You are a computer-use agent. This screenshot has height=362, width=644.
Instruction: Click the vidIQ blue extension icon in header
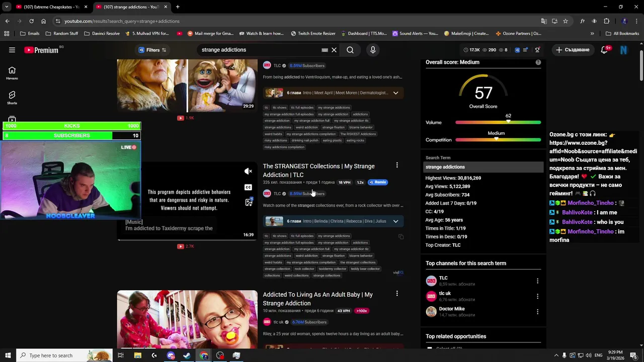[517, 50]
